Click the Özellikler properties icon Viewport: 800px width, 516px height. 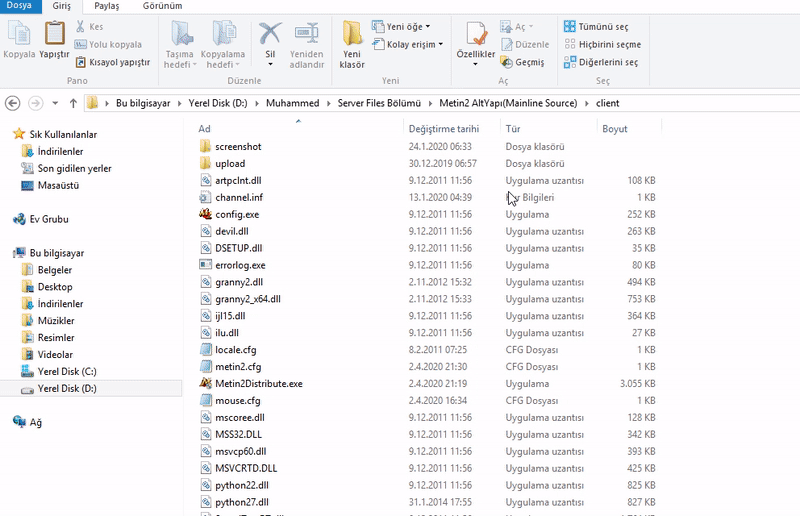(476, 33)
